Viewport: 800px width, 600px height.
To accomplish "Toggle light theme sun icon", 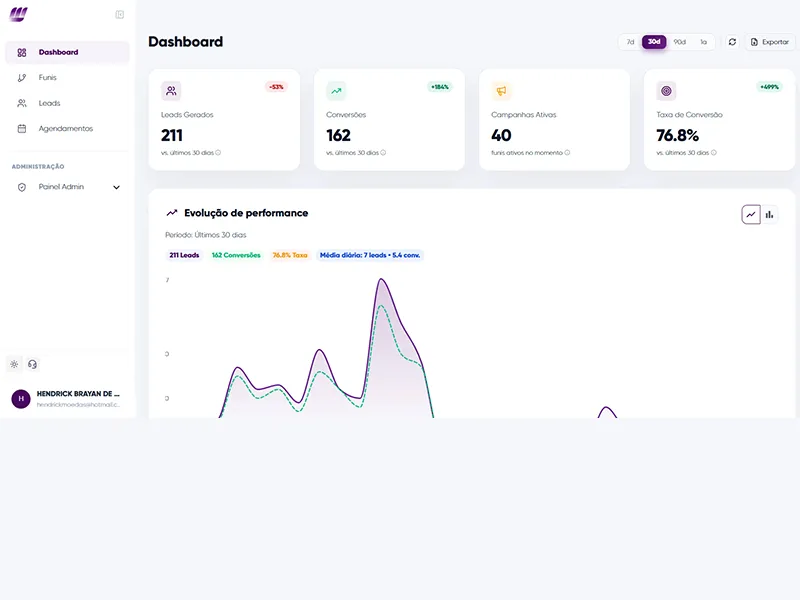I will pos(14,364).
